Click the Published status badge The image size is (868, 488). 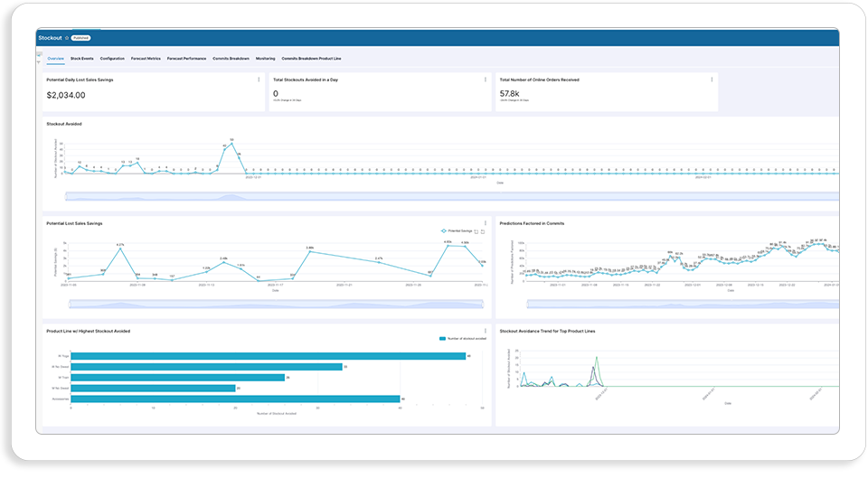pos(80,38)
